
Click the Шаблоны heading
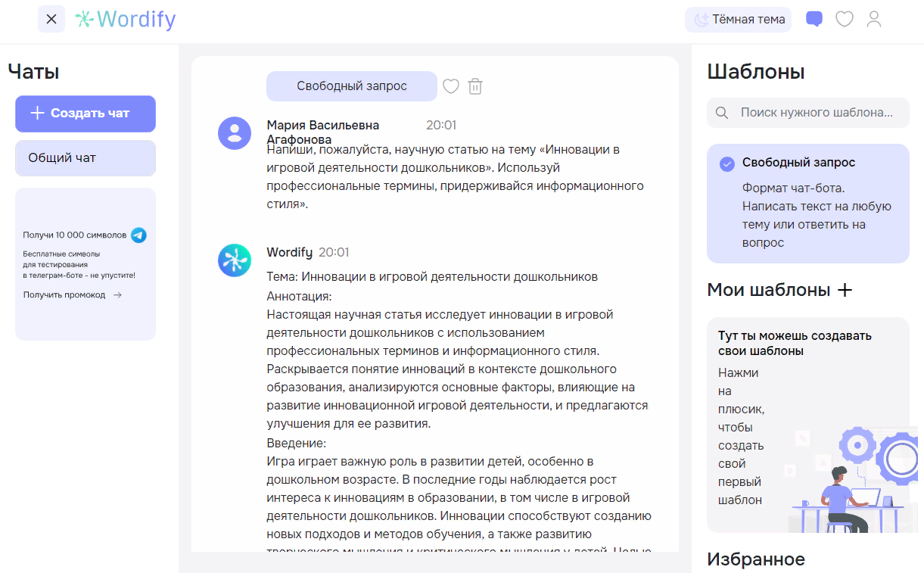pos(756,72)
